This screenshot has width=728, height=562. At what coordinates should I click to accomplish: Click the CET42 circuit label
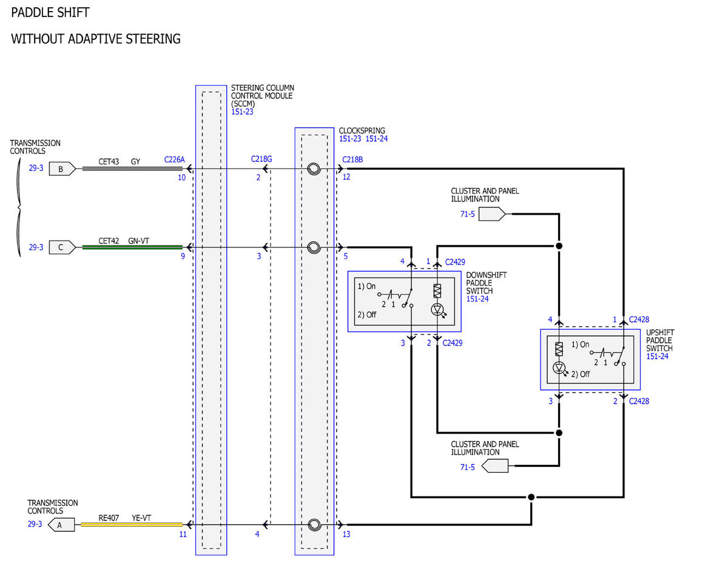(x=109, y=240)
